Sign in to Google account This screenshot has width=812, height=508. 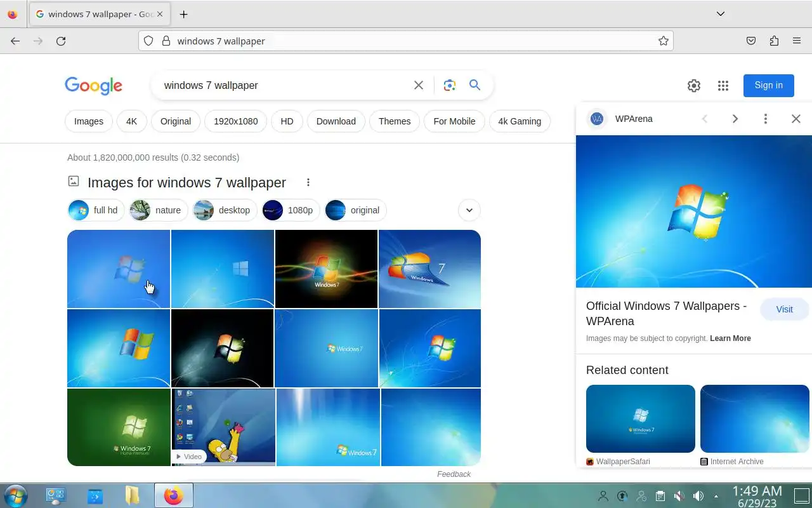click(x=769, y=85)
